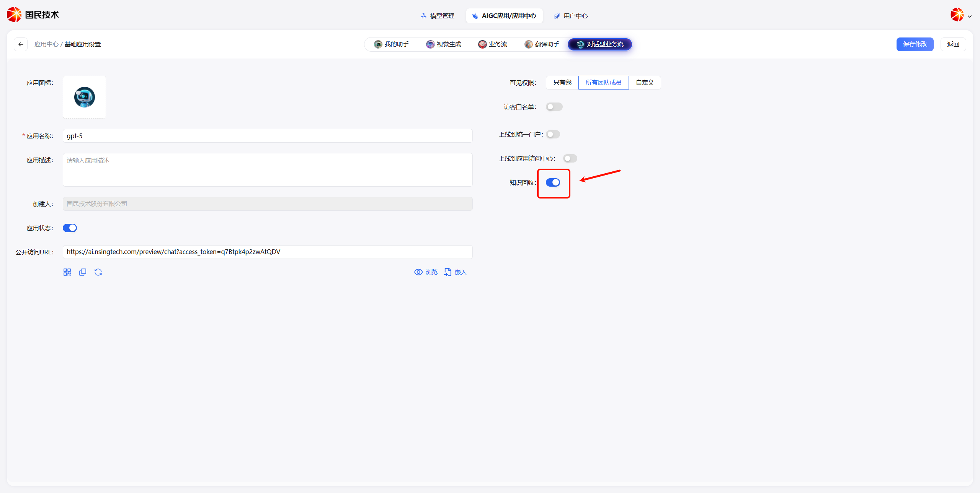This screenshot has height=493, width=980.
Task: Click the refresh access token icon
Action: (x=98, y=272)
